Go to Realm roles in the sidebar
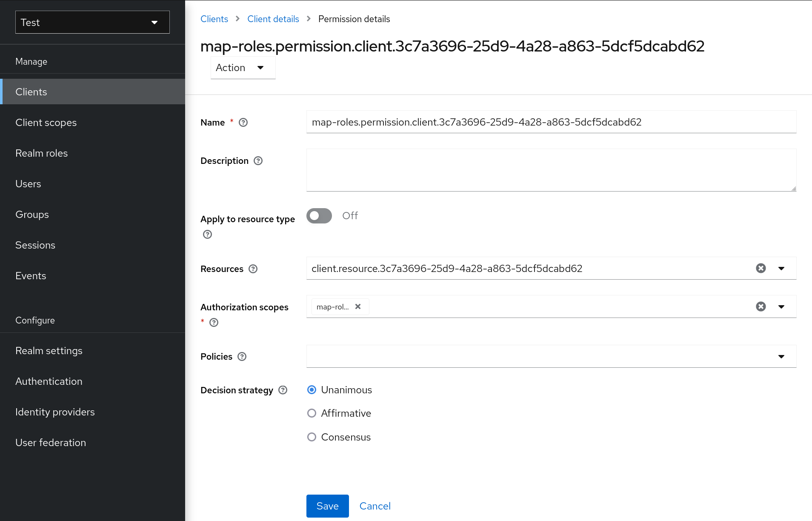Image resolution: width=812 pixels, height=521 pixels. click(x=42, y=153)
